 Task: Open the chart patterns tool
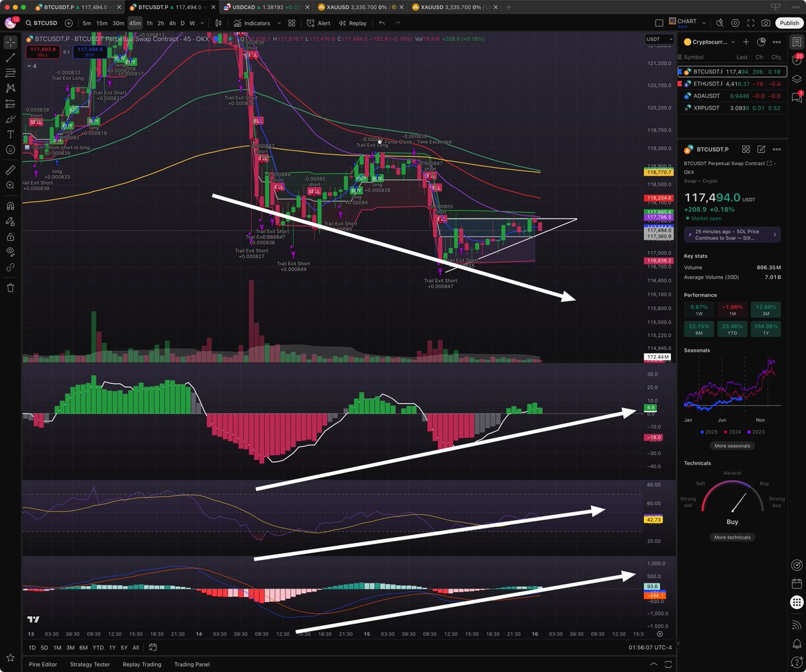(11, 88)
